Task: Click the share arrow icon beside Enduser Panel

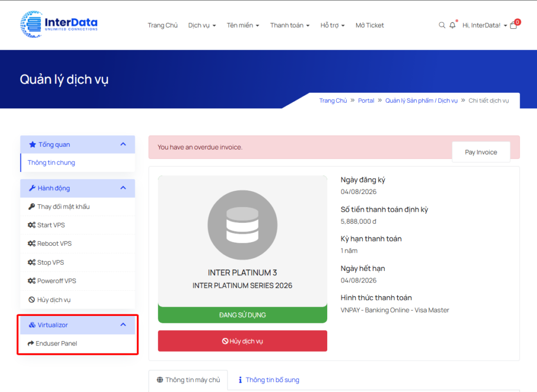Action: point(31,343)
